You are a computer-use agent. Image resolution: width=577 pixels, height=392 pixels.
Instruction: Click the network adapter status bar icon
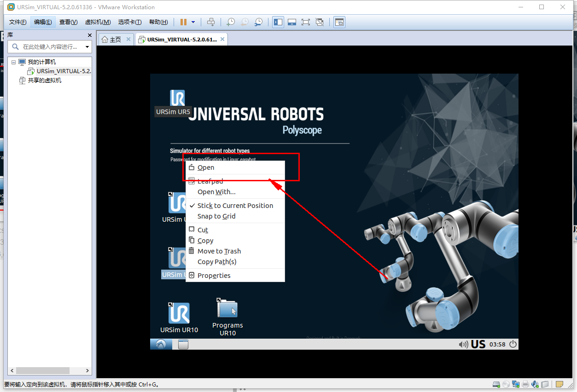click(515, 384)
